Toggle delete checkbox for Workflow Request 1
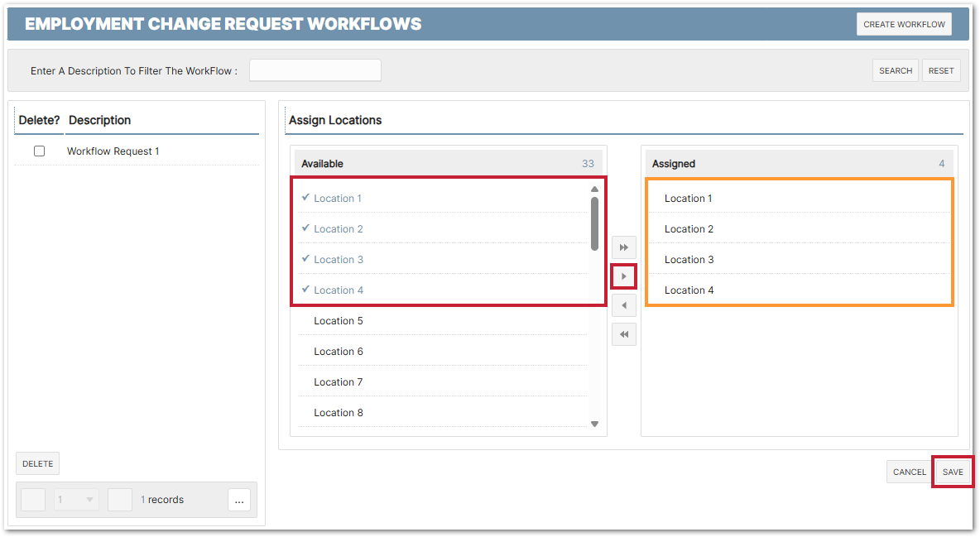This screenshot has height=537, width=980. tap(39, 151)
